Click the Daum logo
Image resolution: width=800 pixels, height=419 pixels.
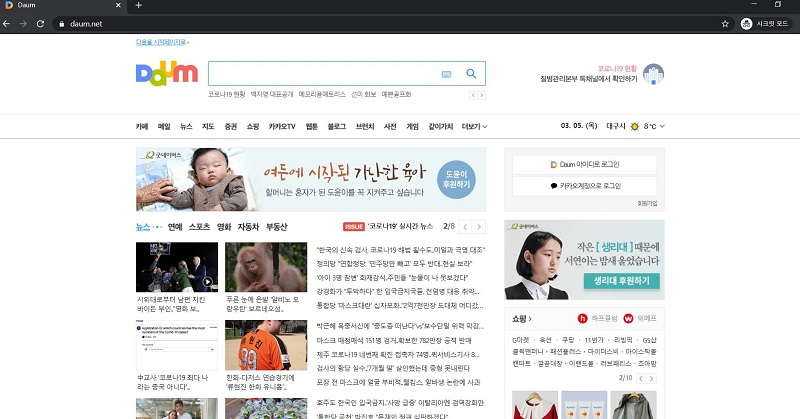tap(166, 73)
